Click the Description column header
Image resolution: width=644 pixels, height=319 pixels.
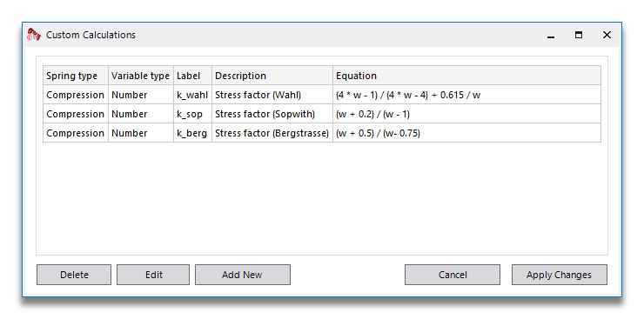272,76
